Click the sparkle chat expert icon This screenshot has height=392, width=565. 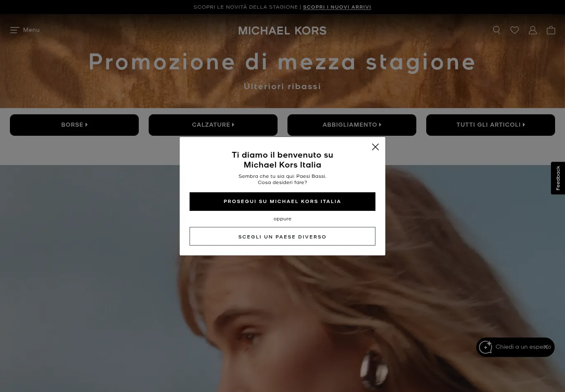point(486,347)
